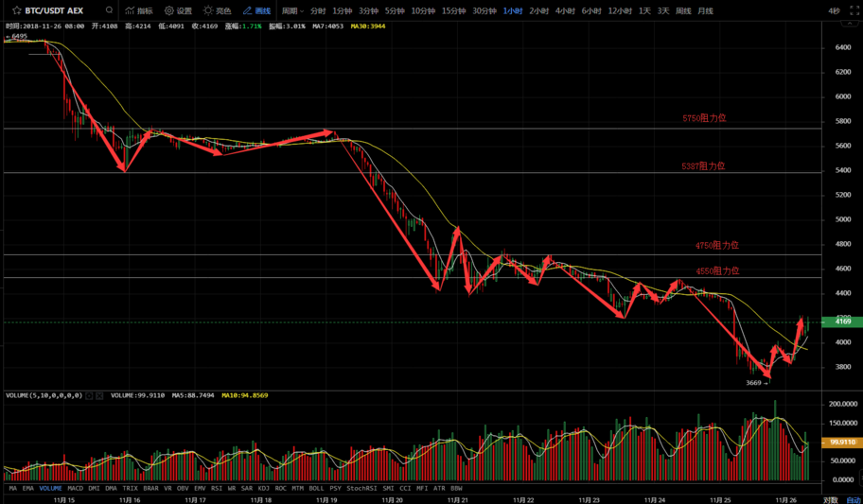Click the MA30:3944 readout
Image resolution: width=863 pixels, height=504 pixels.
[368, 26]
